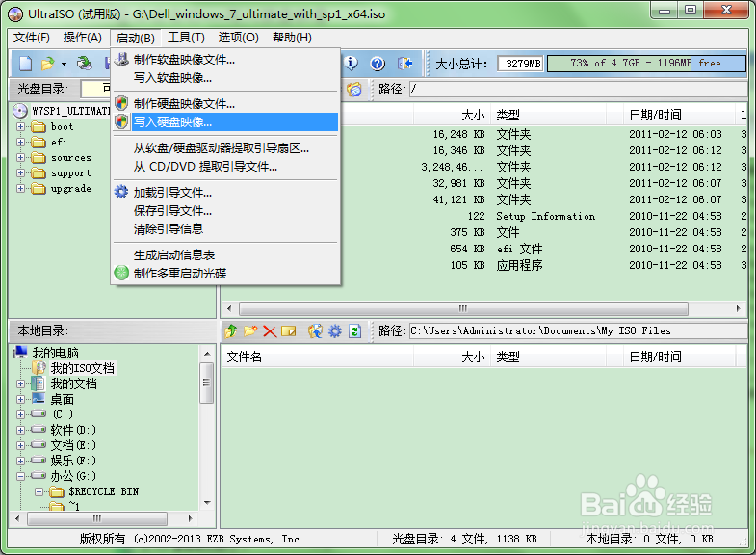Choose 写入软盘映像... from menu
This screenshot has height=555, width=756.
click(225, 78)
